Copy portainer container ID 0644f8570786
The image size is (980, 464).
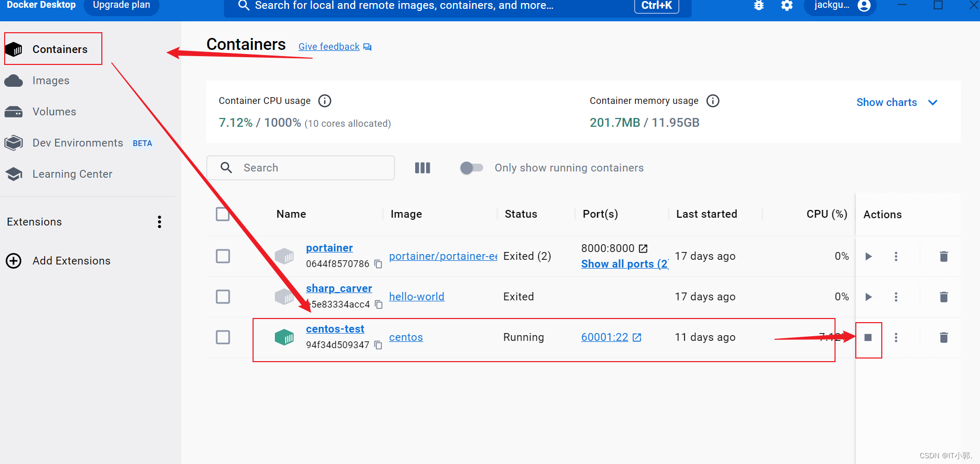(x=378, y=264)
